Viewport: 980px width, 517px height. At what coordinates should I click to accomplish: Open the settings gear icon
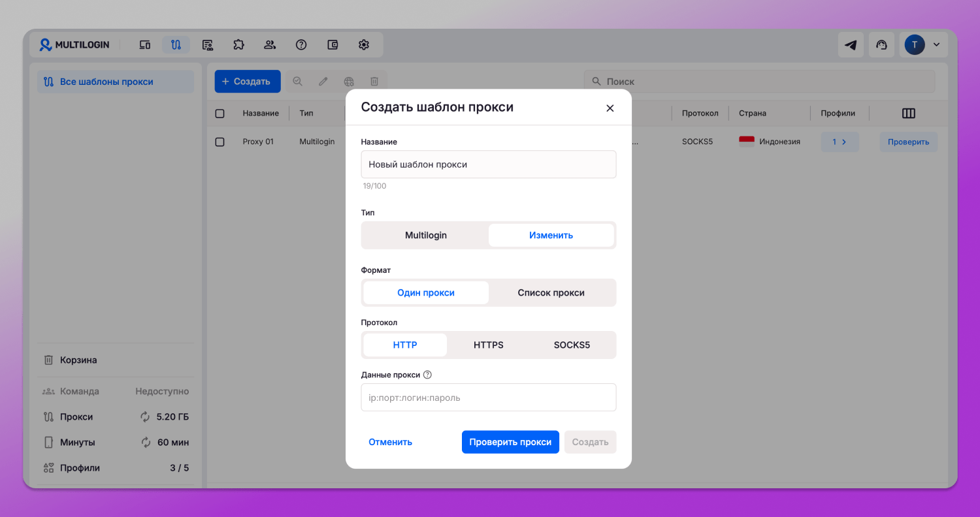[x=364, y=45]
